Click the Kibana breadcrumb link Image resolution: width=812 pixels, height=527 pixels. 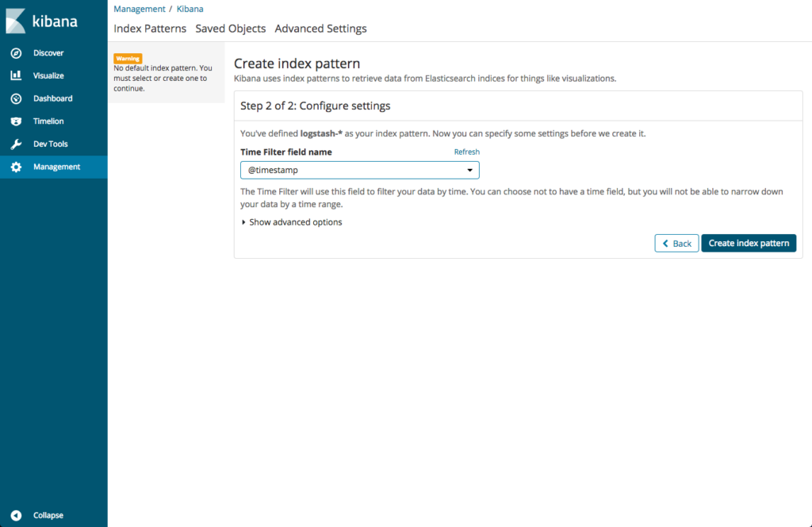(x=190, y=9)
